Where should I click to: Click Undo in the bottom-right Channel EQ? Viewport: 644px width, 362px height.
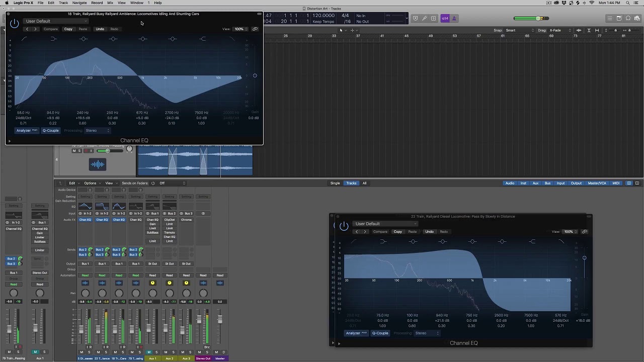(x=429, y=232)
